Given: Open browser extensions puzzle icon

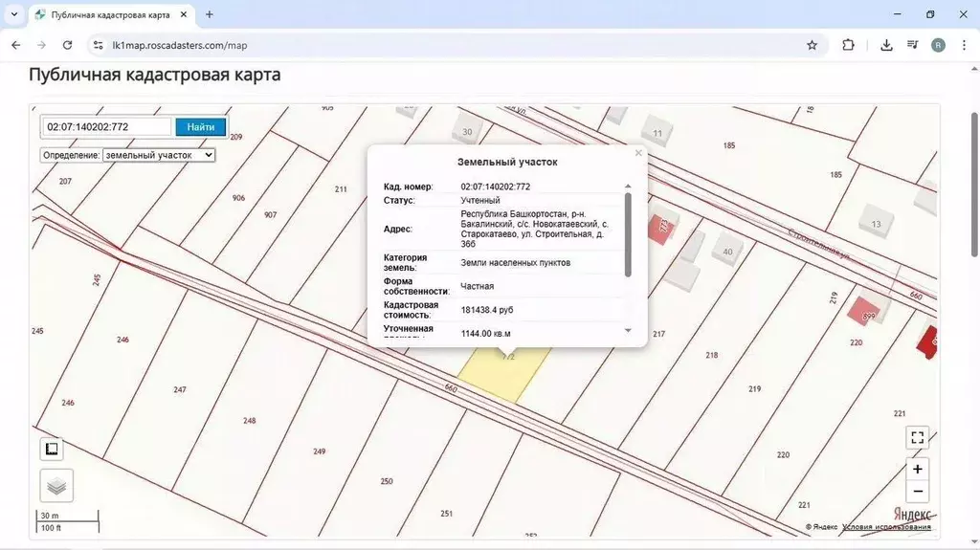Looking at the screenshot, I should coord(848,45).
